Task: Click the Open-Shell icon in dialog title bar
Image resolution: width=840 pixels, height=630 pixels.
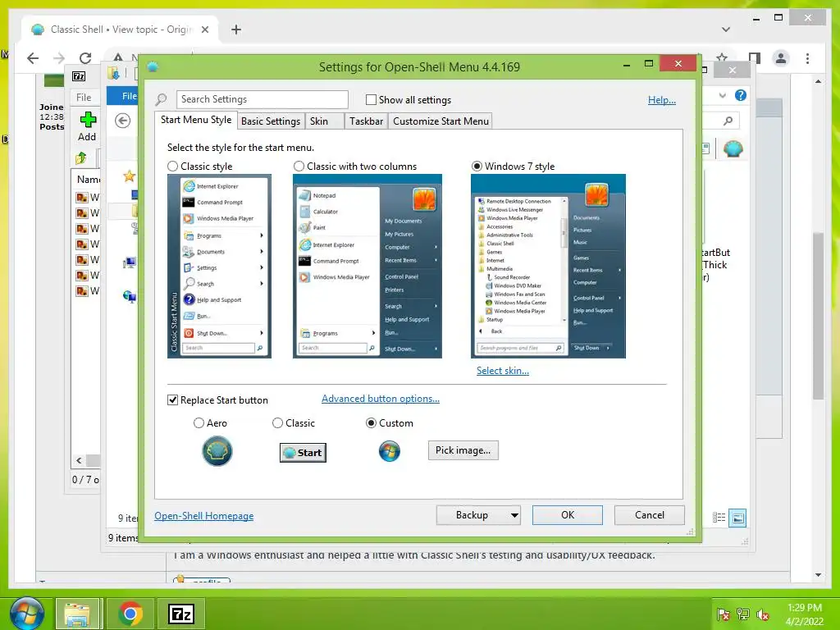Action: (x=153, y=67)
